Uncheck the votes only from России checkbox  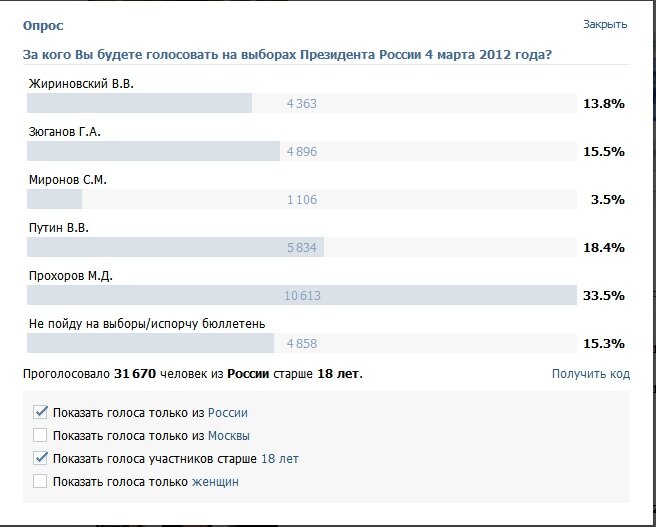pos(40,412)
